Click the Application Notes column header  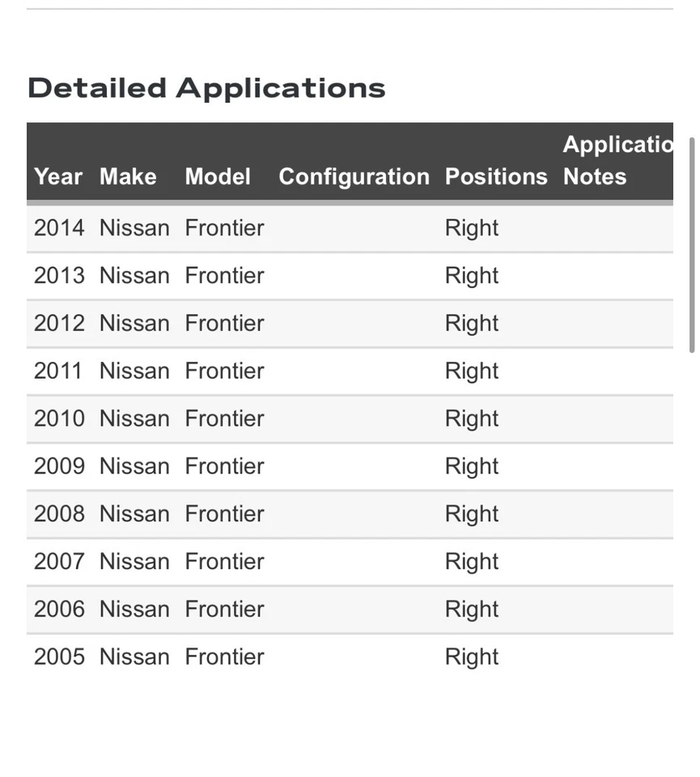[x=617, y=160]
